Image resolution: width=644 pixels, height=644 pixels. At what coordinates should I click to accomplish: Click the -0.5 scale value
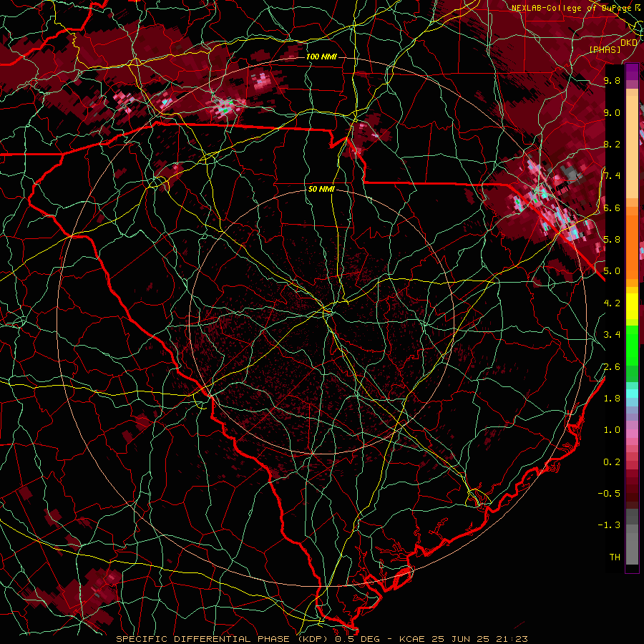609,494
